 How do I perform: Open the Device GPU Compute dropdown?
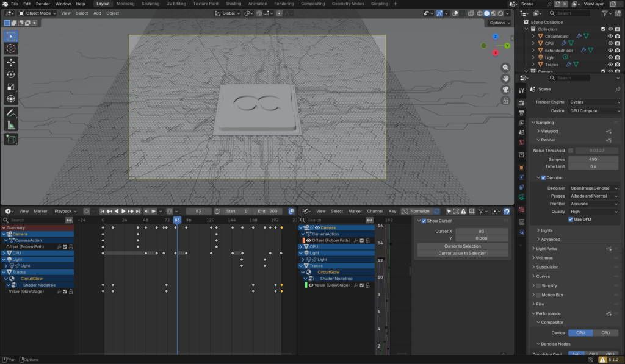click(594, 111)
